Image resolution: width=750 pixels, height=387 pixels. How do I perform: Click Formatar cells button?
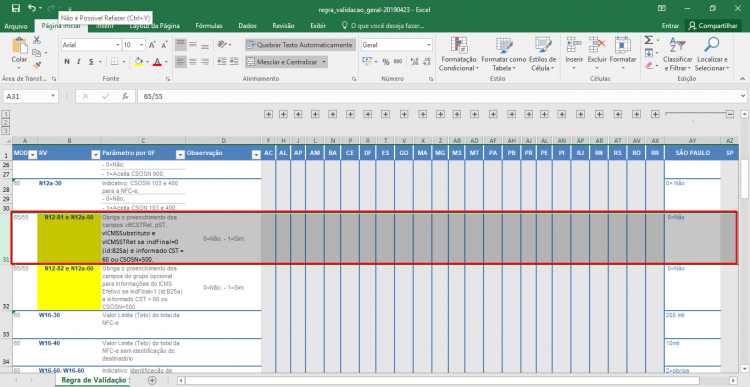click(623, 54)
